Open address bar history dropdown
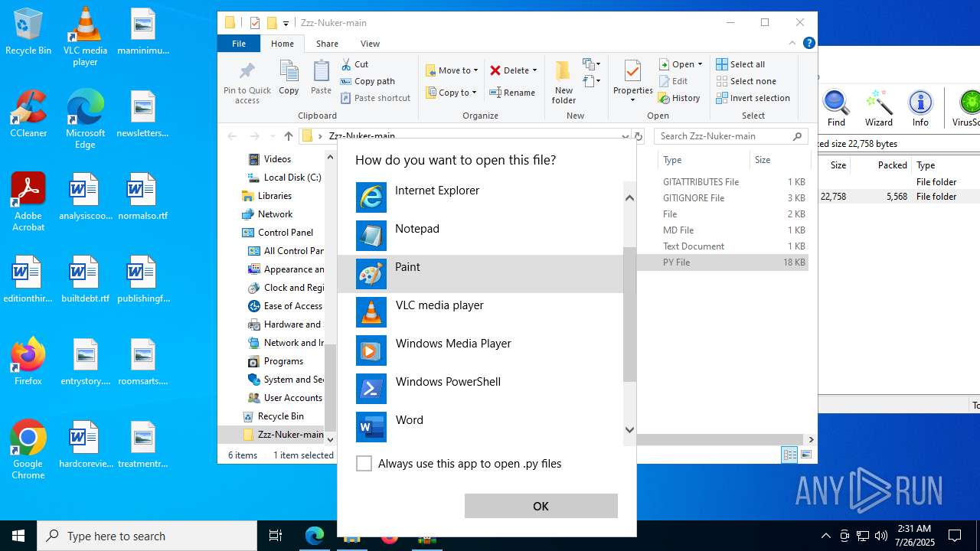The height and width of the screenshot is (551, 980). (626, 136)
